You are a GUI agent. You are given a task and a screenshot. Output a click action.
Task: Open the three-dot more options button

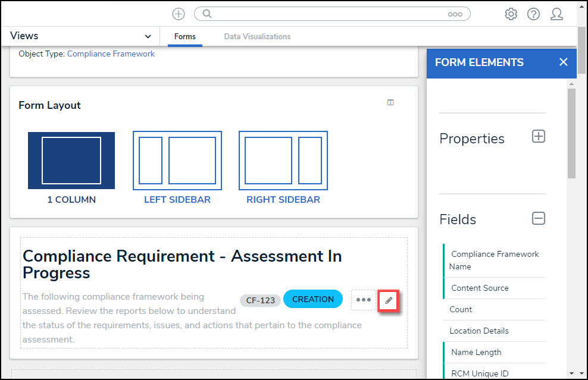363,300
